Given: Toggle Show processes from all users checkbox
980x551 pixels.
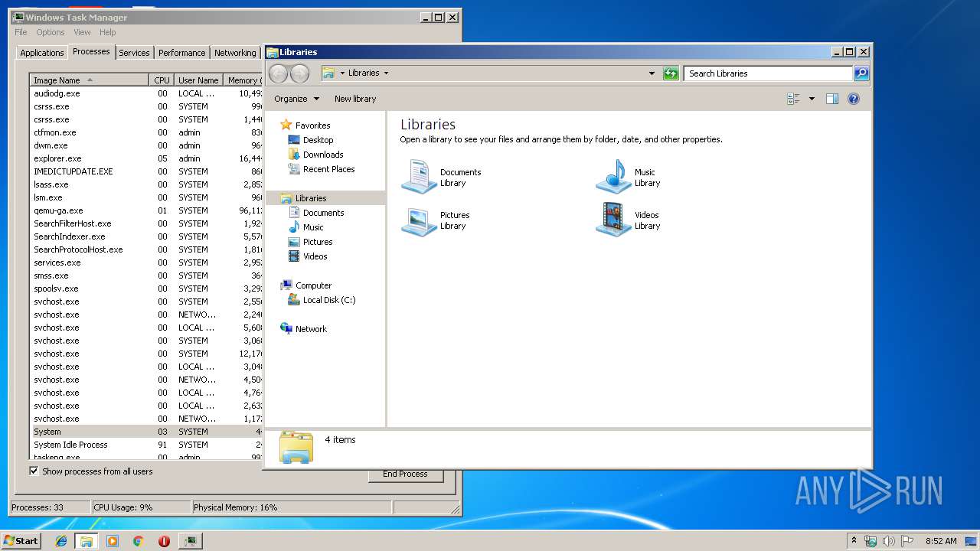Looking at the screenshot, I should (34, 471).
